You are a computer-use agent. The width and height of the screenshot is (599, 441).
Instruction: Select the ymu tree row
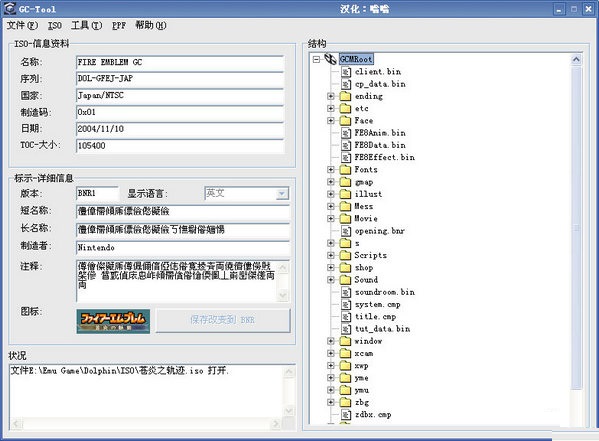pyautogui.click(x=361, y=390)
